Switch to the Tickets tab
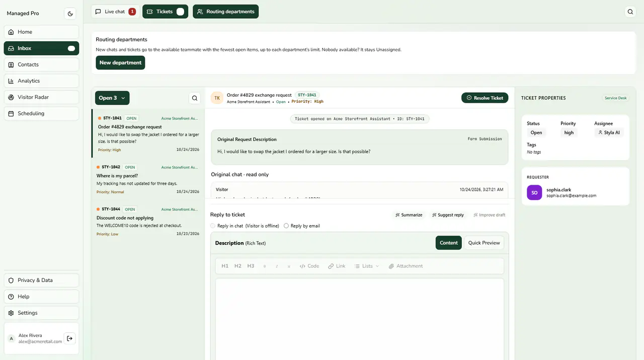 coord(165,12)
